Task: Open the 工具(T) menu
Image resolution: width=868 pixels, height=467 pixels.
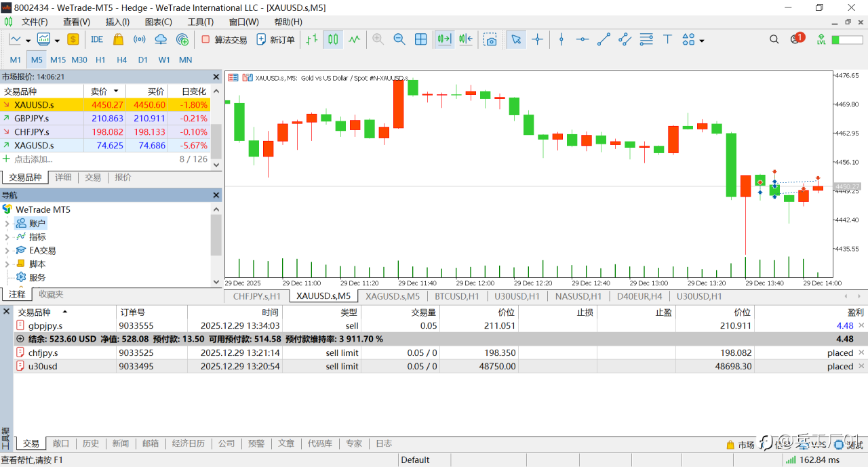Action: tap(201, 22)
